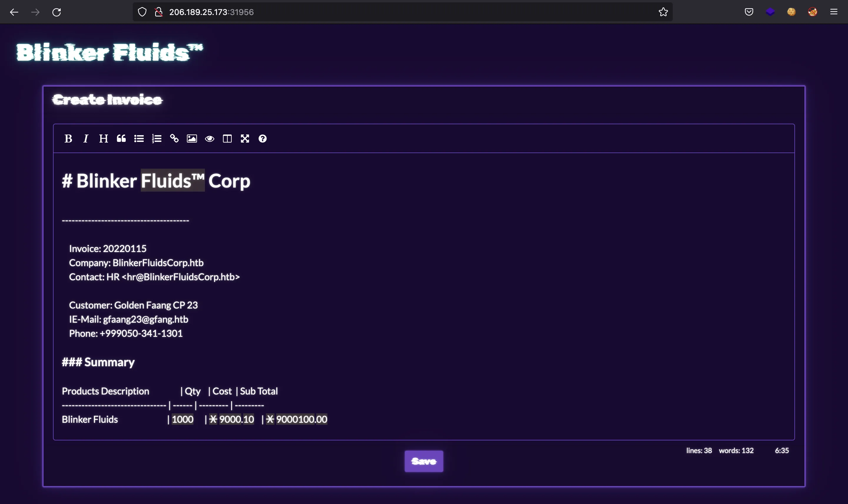Open markdown guide help icon
The width and height of the screenshot is (848, 504).
(263, 139)
